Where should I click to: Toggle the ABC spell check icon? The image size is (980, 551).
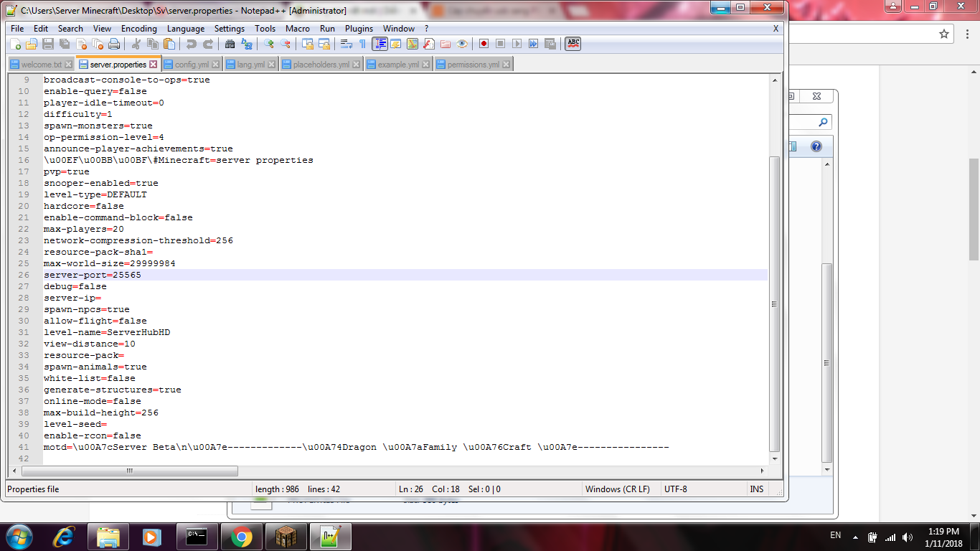tap(573, 44)
